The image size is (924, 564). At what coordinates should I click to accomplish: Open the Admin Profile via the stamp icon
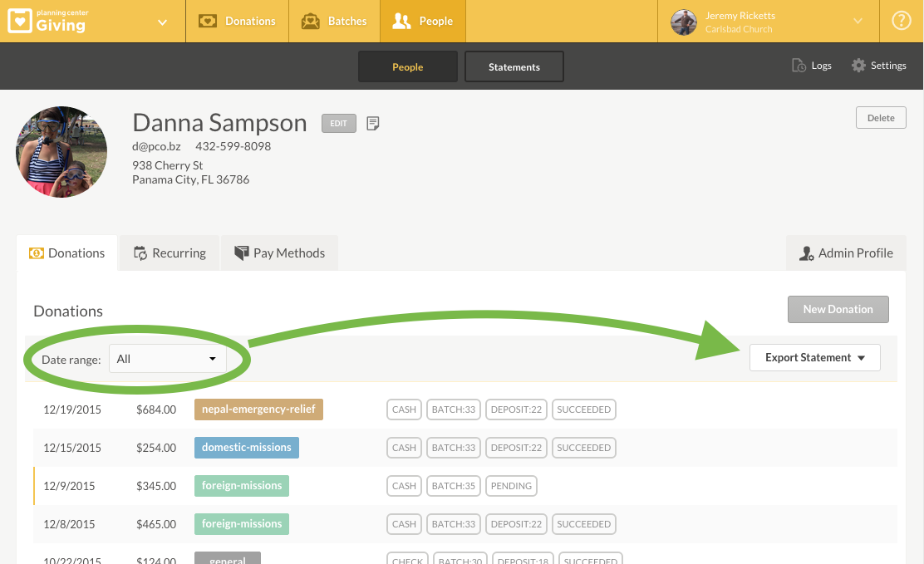pyautogui.click(x=806, y=253)
